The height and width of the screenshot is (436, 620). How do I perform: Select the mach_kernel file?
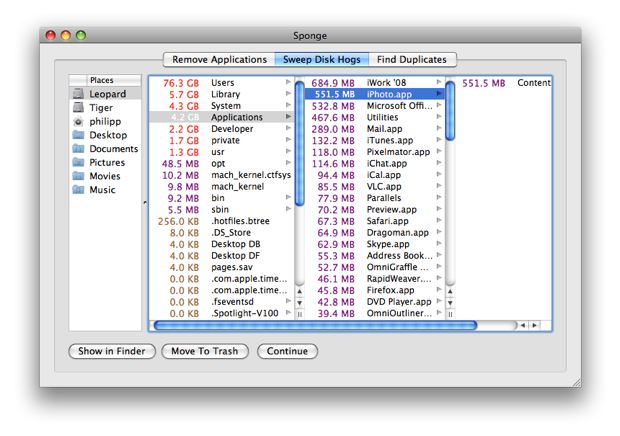coord(221,186)
